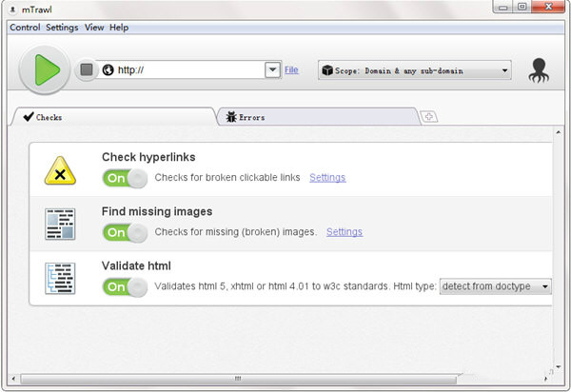The width and height of the screenshot is (571, 392).
Task: Stop the crawl with the square stop button
Action: [87, 69]
